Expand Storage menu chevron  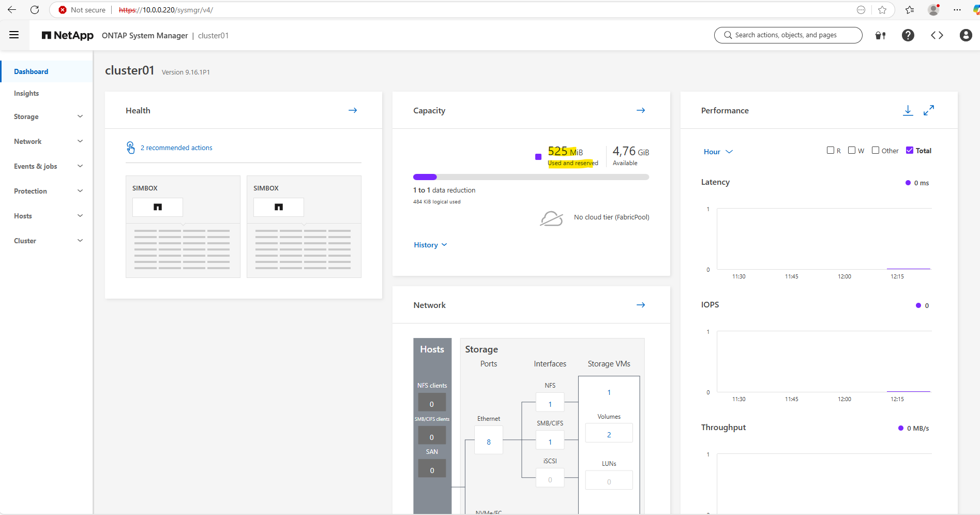tap(80, 116)
